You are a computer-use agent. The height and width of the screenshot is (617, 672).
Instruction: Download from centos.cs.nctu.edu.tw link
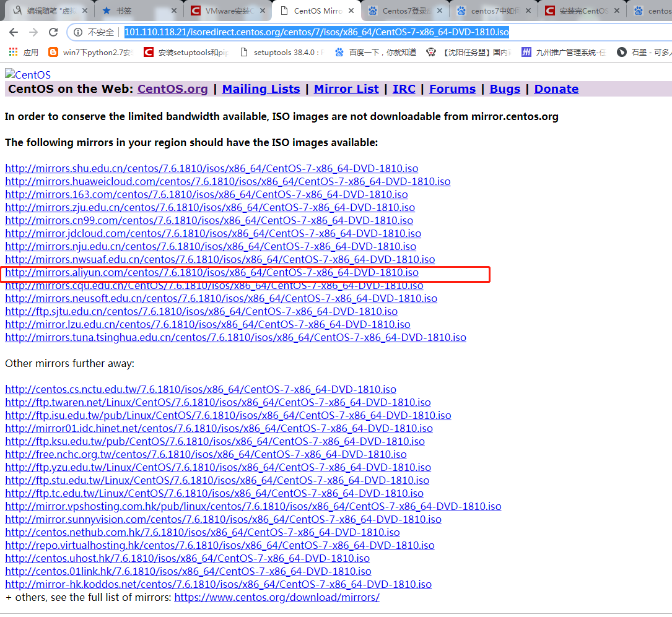click(x=201, y=389)
